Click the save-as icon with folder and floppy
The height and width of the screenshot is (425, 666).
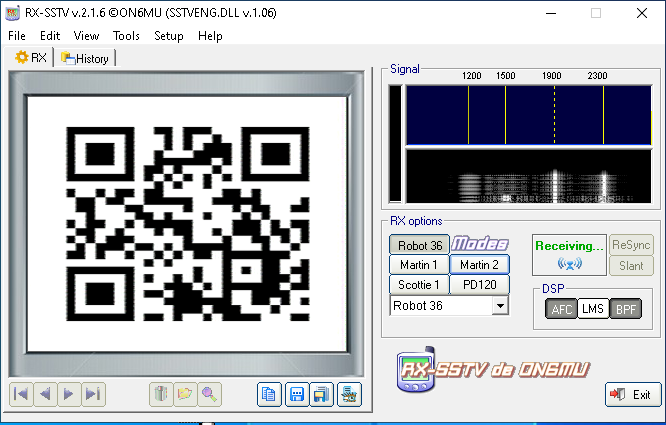(x=321, y=395)
